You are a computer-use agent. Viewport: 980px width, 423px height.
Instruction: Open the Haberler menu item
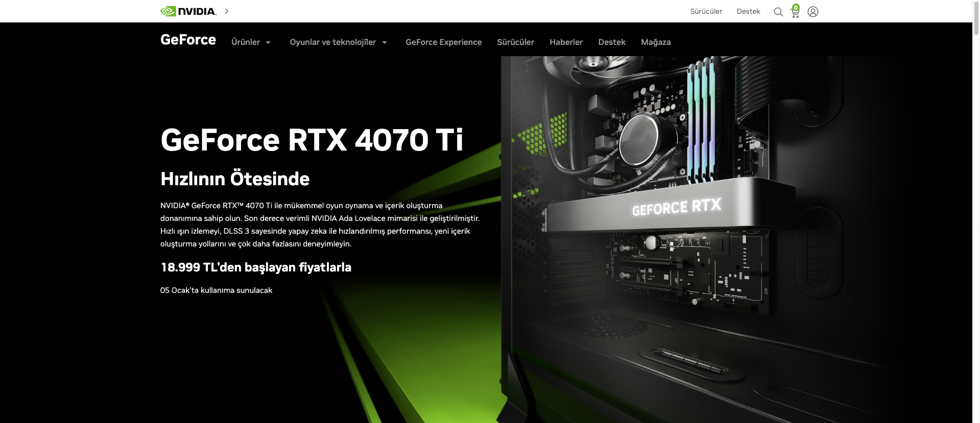[x=566, y=42]
